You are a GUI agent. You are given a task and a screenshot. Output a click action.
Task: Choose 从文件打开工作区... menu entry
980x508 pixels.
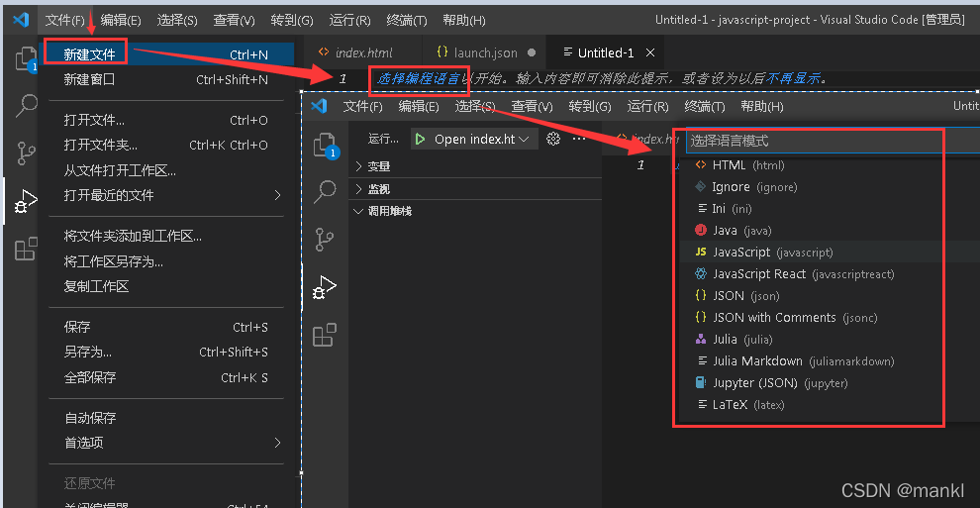tap(166, 170)
